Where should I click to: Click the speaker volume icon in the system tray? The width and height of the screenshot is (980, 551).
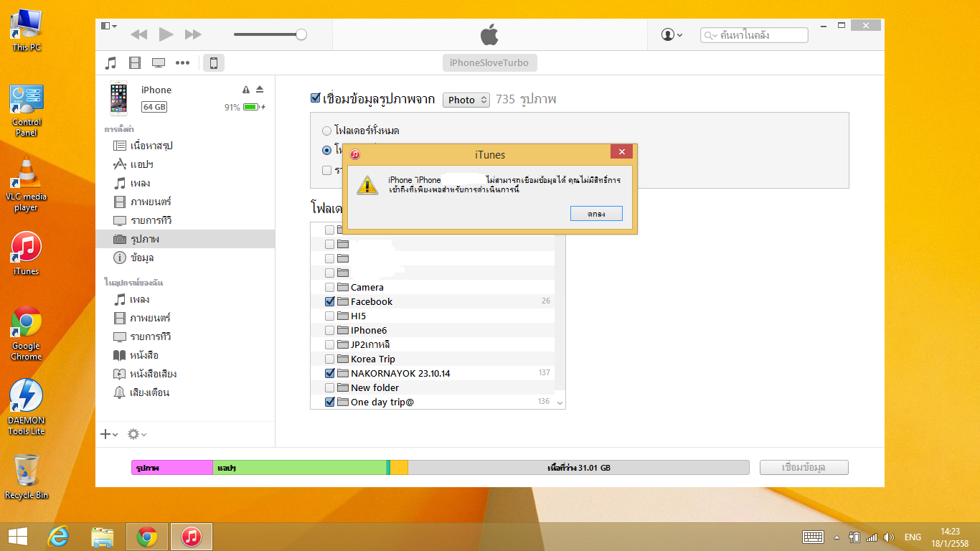(x=890, y=537)
